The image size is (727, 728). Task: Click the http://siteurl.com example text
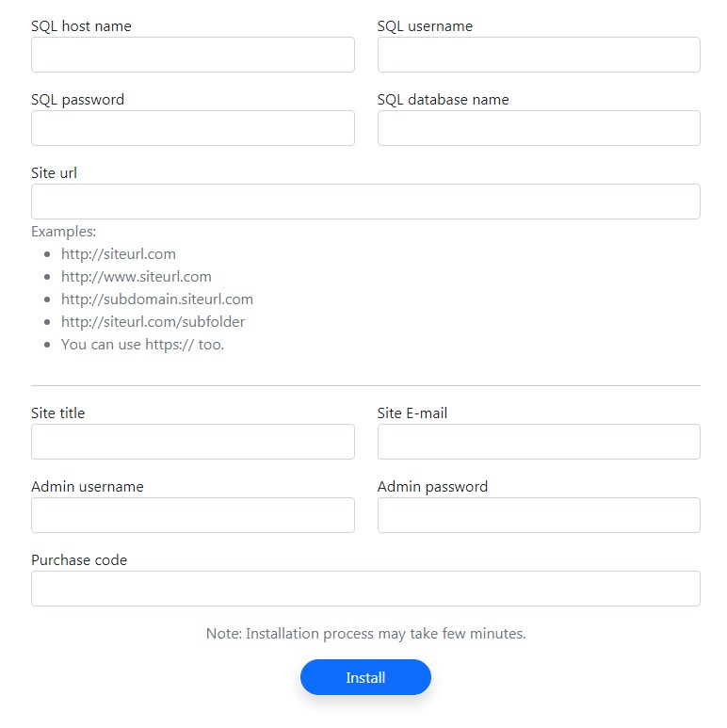point(119,254)
